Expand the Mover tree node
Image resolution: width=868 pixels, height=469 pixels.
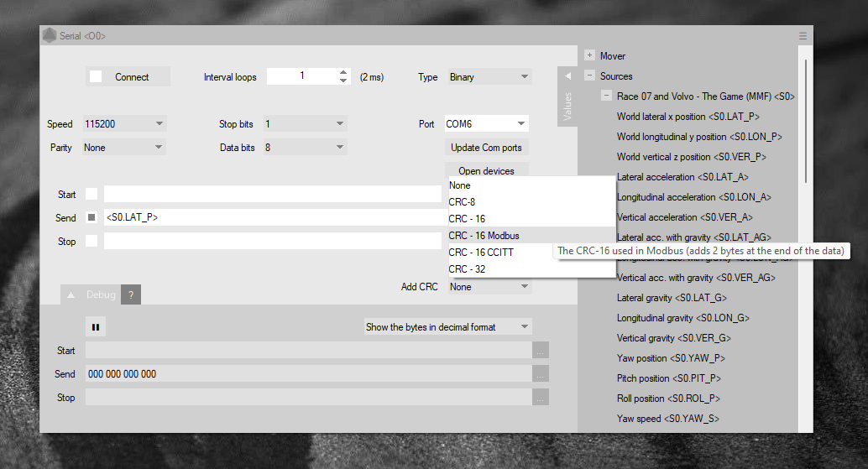589,56
